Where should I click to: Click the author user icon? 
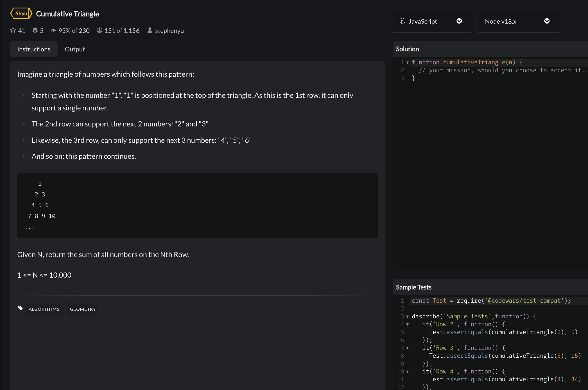point(150,30)
